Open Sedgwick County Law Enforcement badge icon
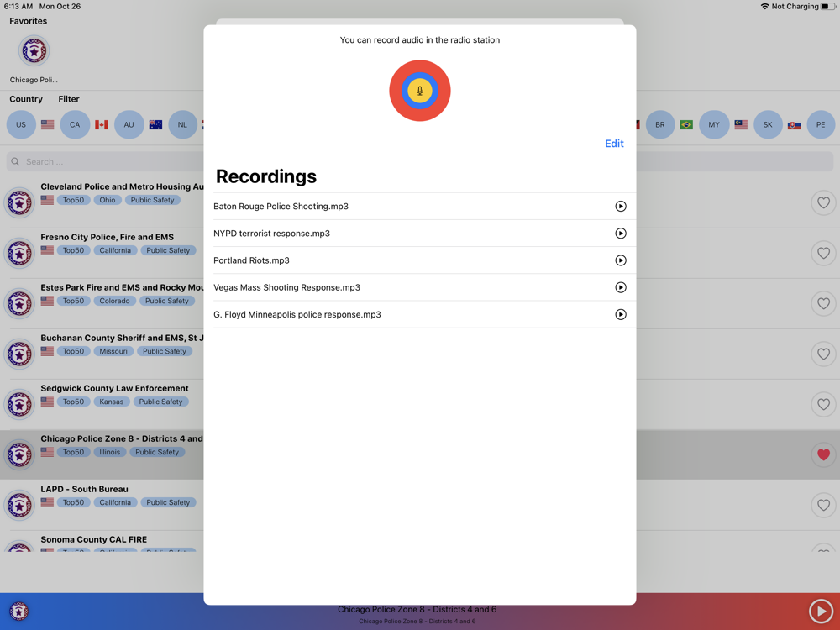The width and height of the screenshot is (840, 630). tap(20, 405)
